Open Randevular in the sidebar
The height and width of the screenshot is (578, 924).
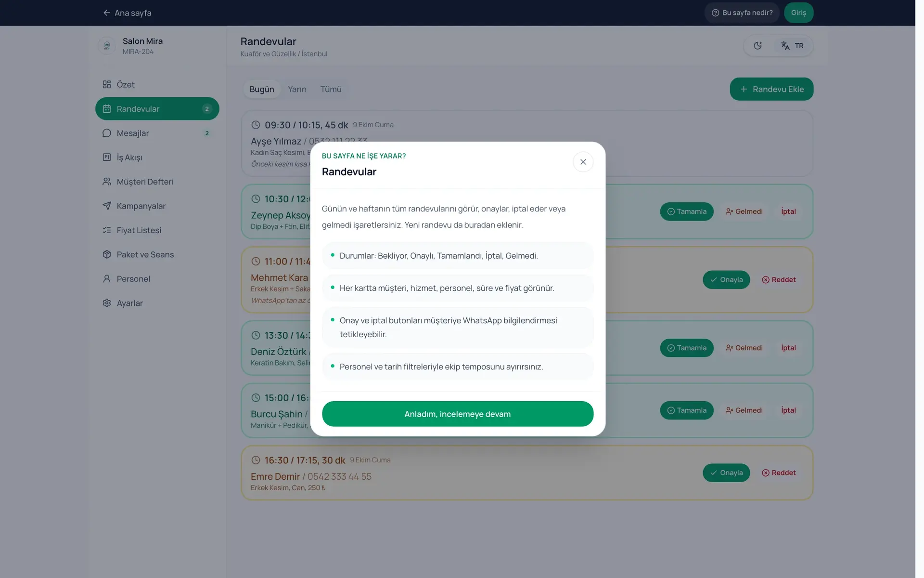tap(157, 109)
